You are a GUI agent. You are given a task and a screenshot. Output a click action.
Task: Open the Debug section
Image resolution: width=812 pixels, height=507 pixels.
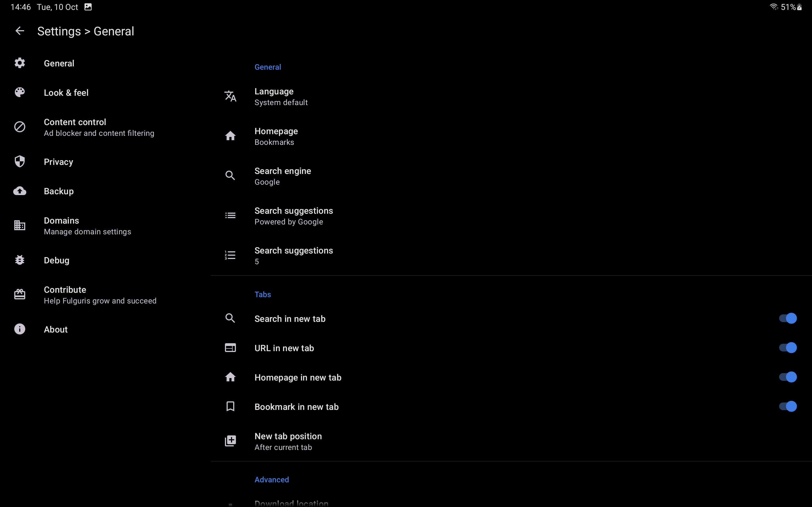[x=105, y=260]
